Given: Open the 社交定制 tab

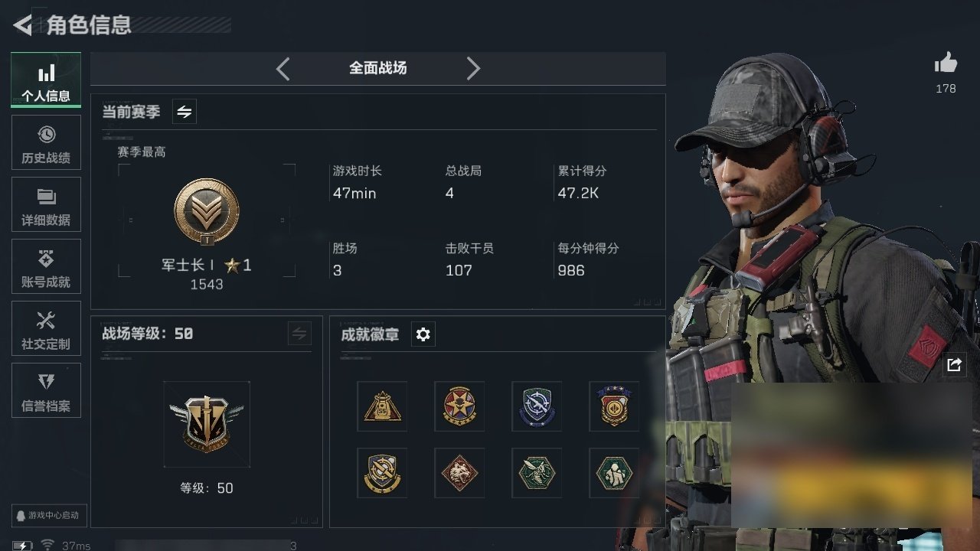Looking at the screenshot, I should point(46,331).
